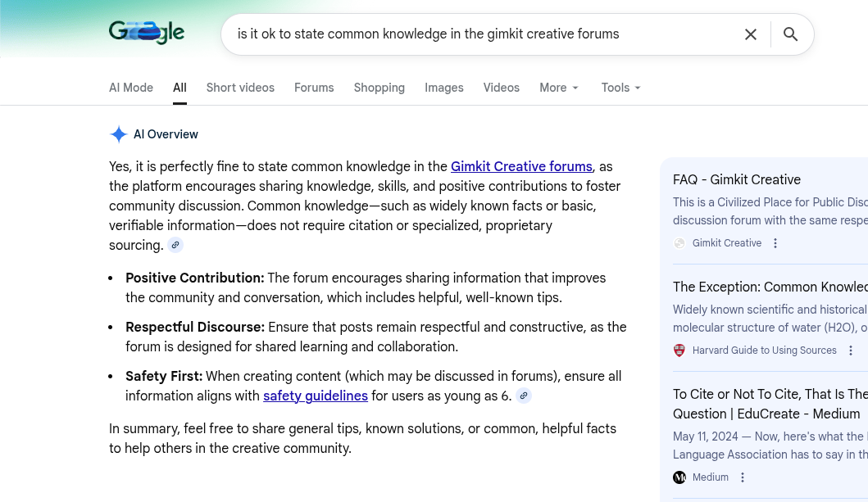Screen dimensions: 868x502
Task: Clear the search box text
Action: pyautogui.click(x=750, y=34)
